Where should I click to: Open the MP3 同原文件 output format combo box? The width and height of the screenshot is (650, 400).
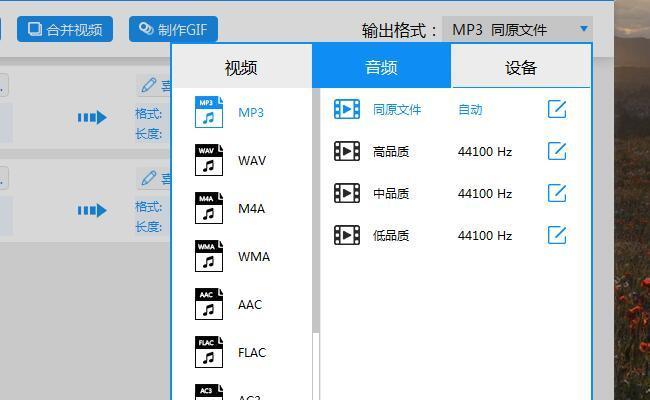(x=517, y=29)
